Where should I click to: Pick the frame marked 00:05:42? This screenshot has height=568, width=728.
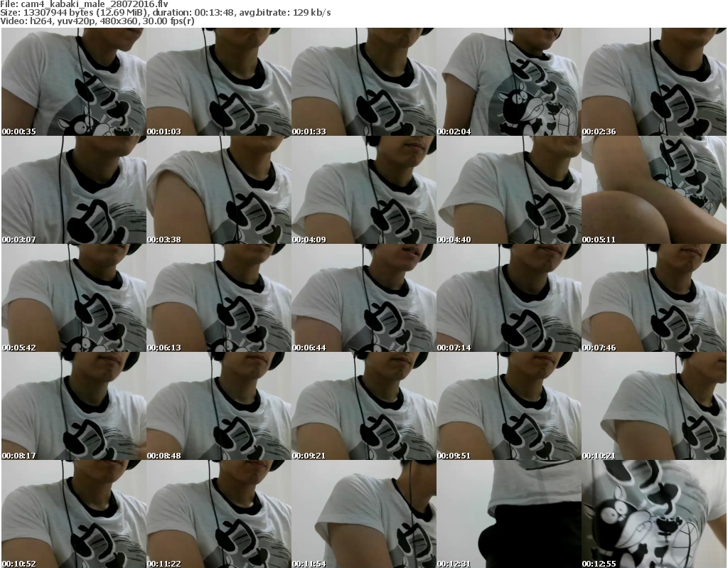[x=74, y=298]
